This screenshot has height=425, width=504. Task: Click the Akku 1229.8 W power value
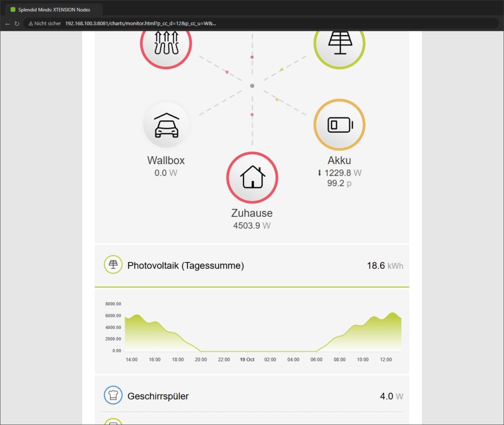pos(340,173)
